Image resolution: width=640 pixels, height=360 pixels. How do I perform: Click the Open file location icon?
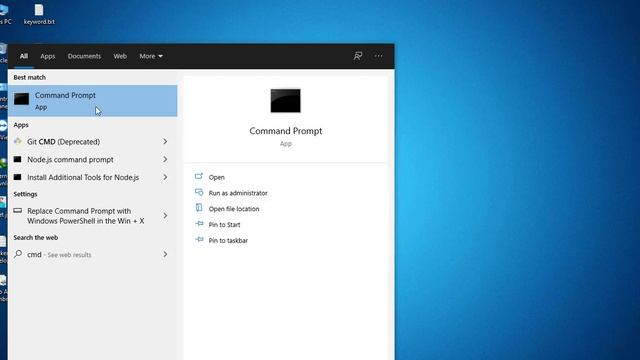click(199, 207)
